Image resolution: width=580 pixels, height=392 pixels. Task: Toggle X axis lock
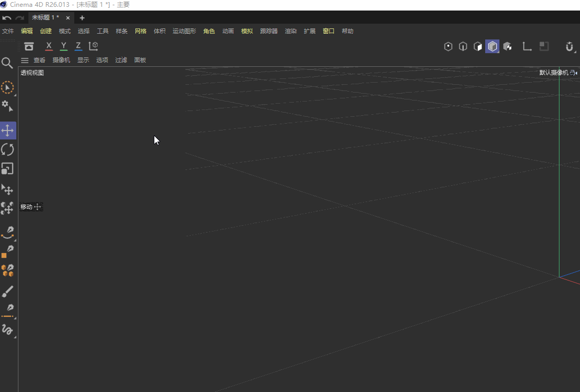[x=49, y=46]
